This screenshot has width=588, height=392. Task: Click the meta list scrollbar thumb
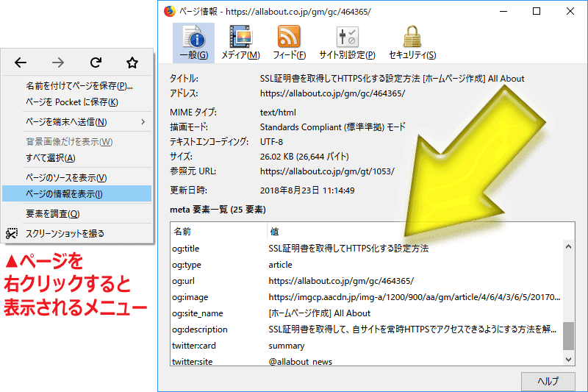568,335
